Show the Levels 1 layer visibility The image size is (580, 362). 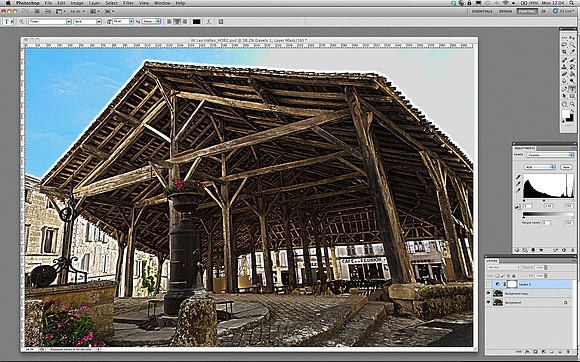pyautogui.click(x=488, y=284)
